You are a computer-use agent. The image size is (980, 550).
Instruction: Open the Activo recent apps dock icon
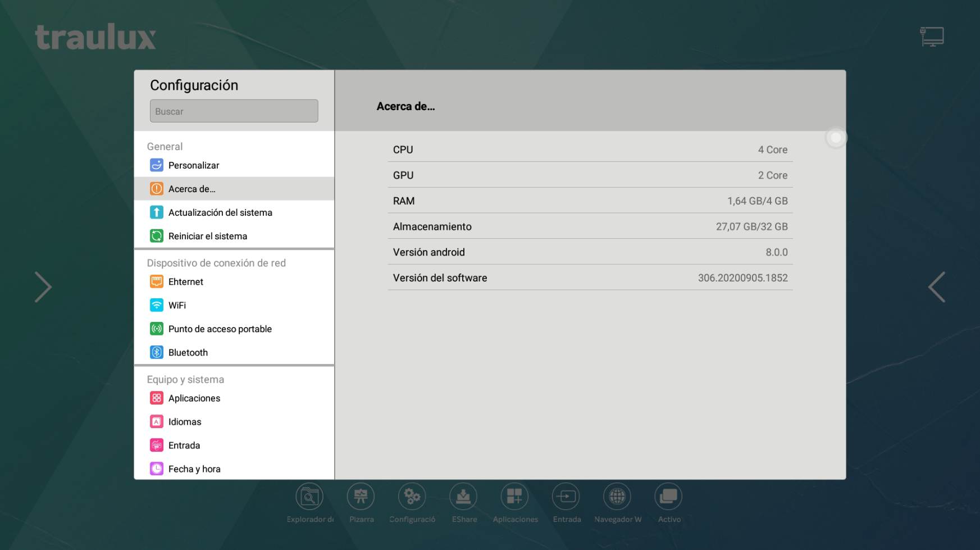tap(668, 497)
